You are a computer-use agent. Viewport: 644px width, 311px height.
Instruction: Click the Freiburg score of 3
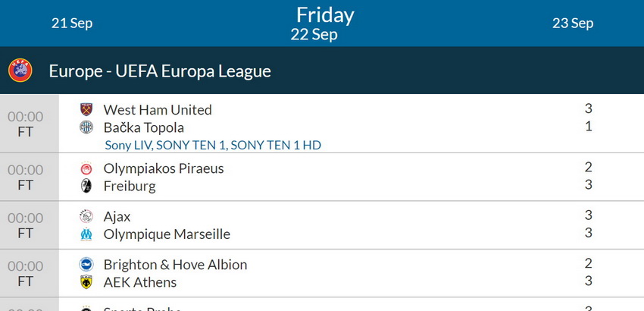(589, 184)
